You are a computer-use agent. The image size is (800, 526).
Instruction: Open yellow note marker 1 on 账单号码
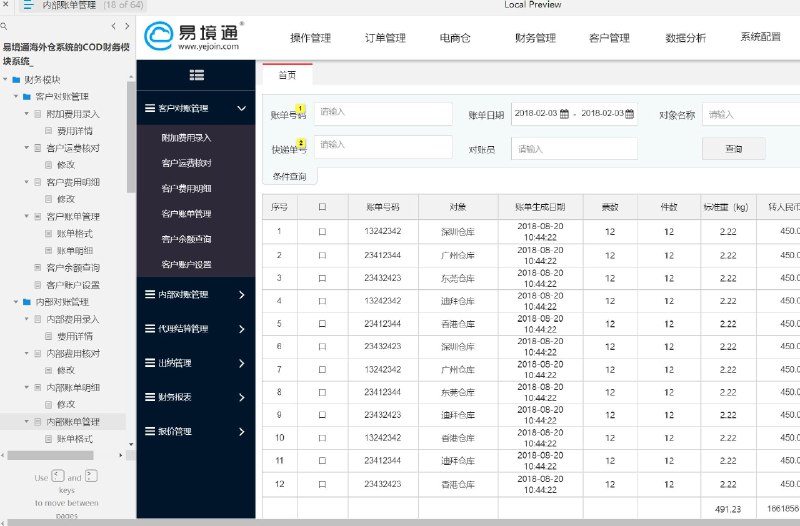(301, 109)
